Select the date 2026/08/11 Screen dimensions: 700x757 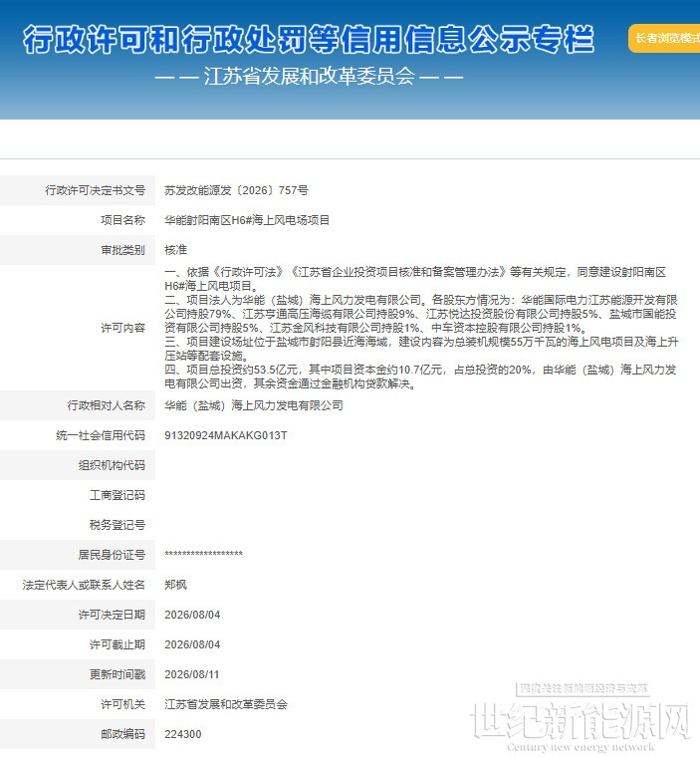[x=191, y=675]
